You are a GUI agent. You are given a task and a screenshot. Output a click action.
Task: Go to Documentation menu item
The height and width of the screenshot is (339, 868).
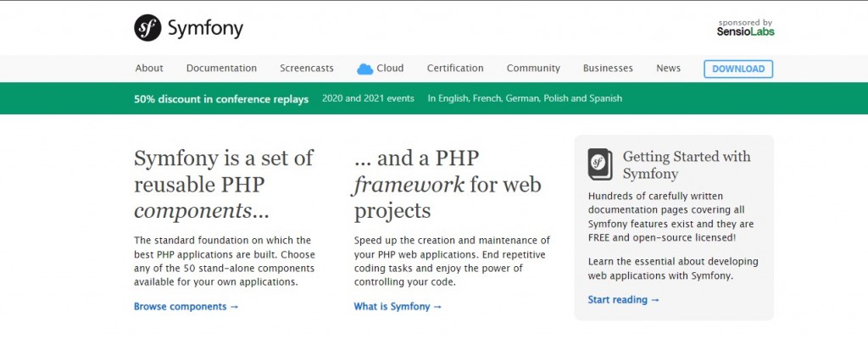tap(221, 68)
